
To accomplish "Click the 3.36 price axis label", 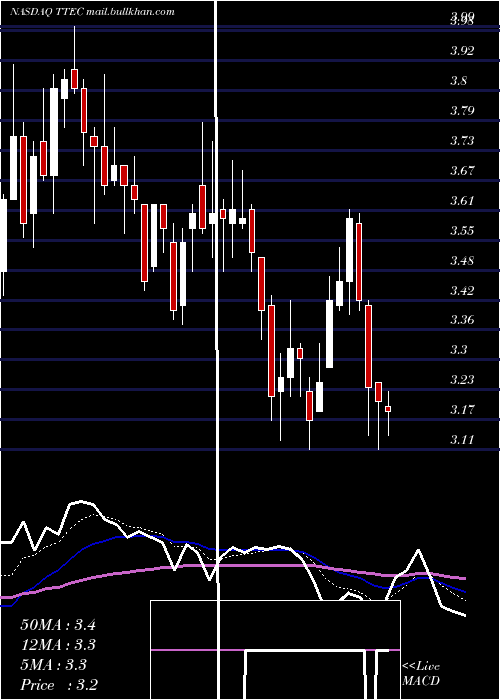I will tap(462, 320).
